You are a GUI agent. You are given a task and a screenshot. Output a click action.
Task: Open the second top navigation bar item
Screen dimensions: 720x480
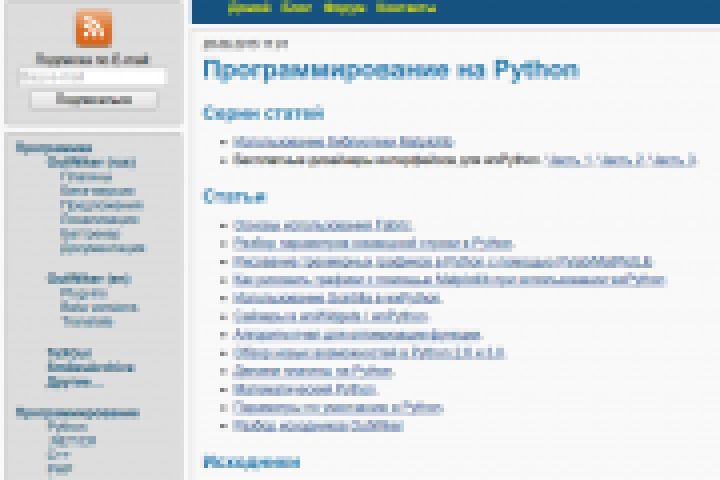coord(296,7)
